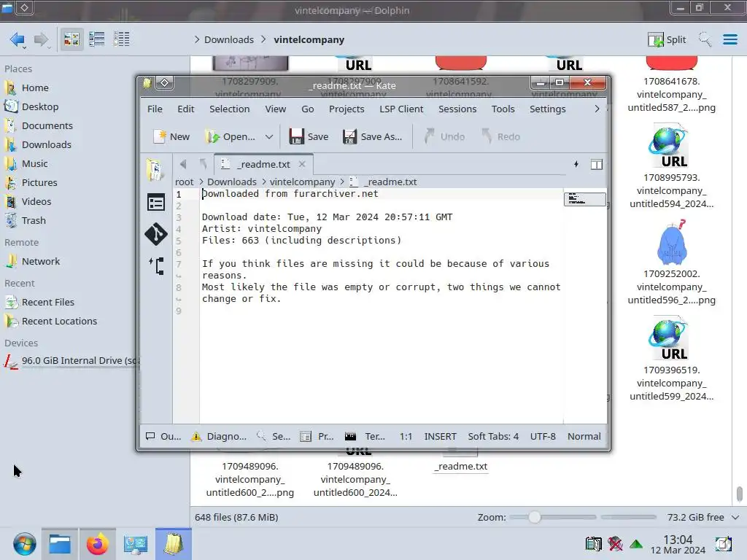Go to previous tab arrow in Kate
This screenshot has width=747, height=560.
[x=183, y=164]
